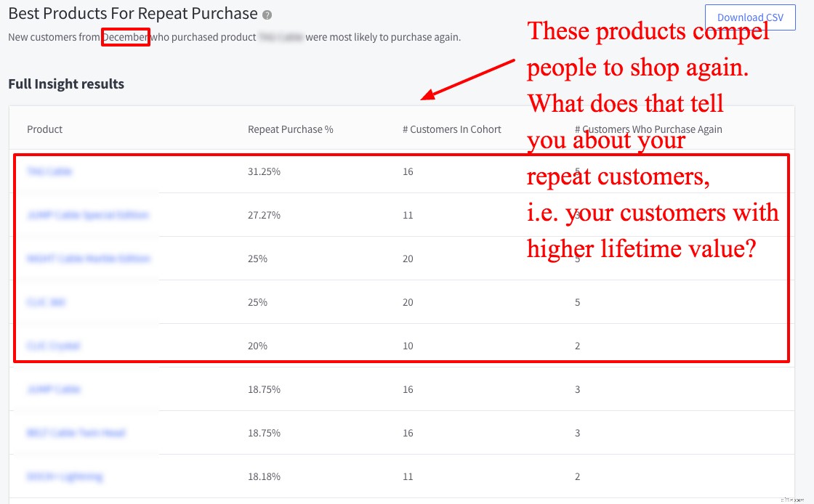The image size is (814, 504).
Task: Open the top product link with 31.25% repeat rate
Action: pyautogui.click(x=51, y=171)
